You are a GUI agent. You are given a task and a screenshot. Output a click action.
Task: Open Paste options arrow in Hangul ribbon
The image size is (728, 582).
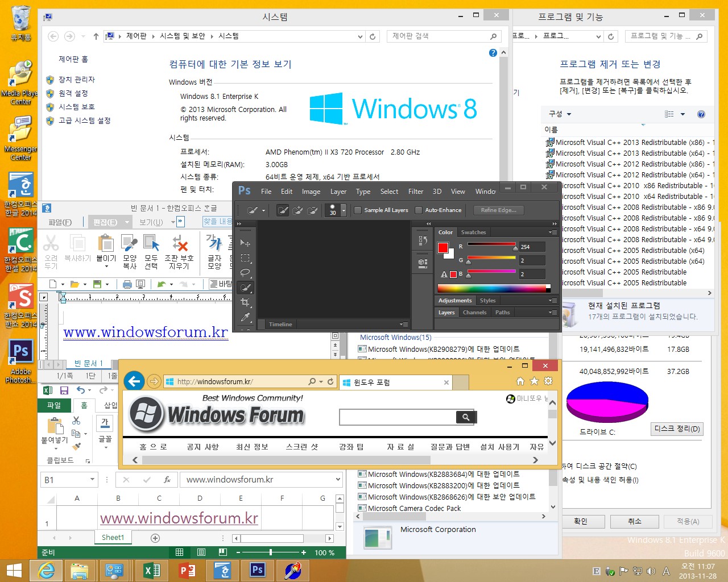click(x=106, y=267)
